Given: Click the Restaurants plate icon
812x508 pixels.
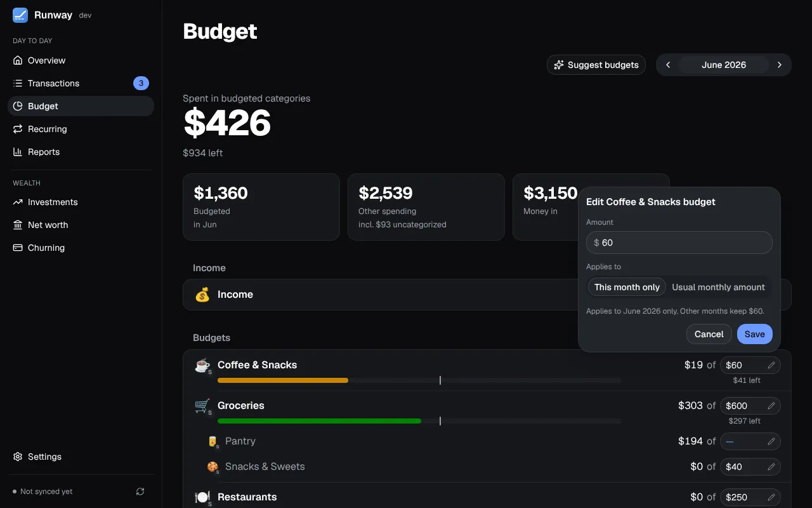Looking at the screenshot, I should pyautogui.click(x=202, y=497).
